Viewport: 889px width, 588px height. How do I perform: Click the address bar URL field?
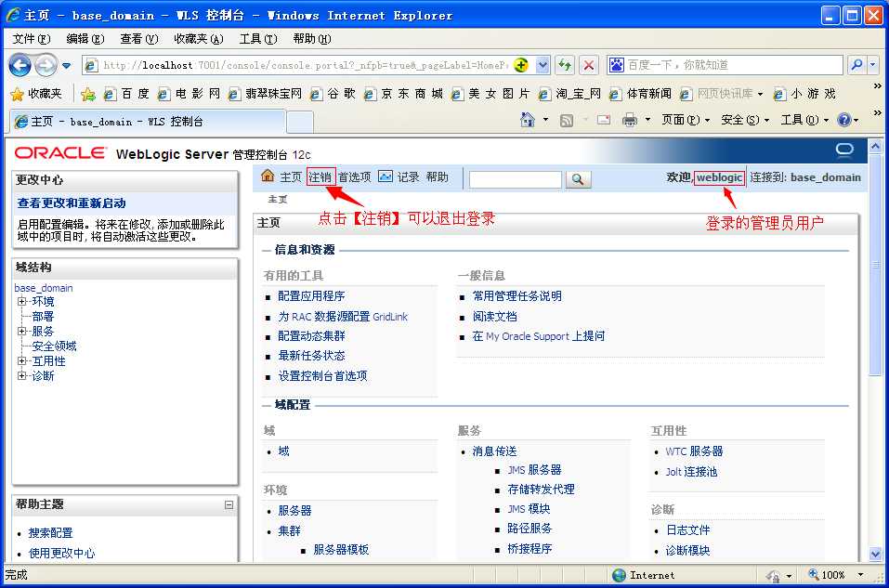click(x=305, y=65)
